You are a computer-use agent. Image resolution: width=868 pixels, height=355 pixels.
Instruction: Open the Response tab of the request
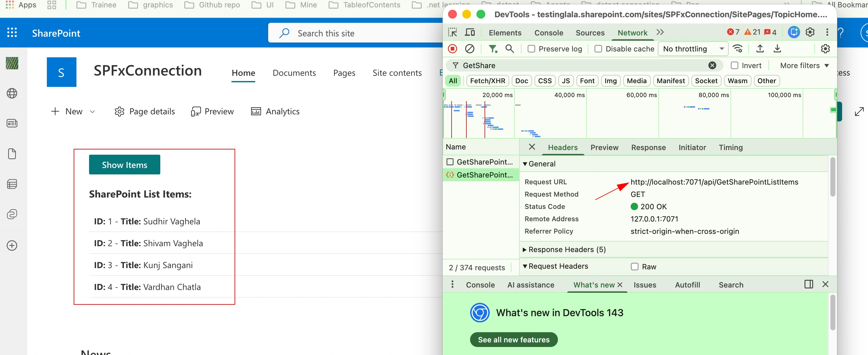[x=648, y=148]
